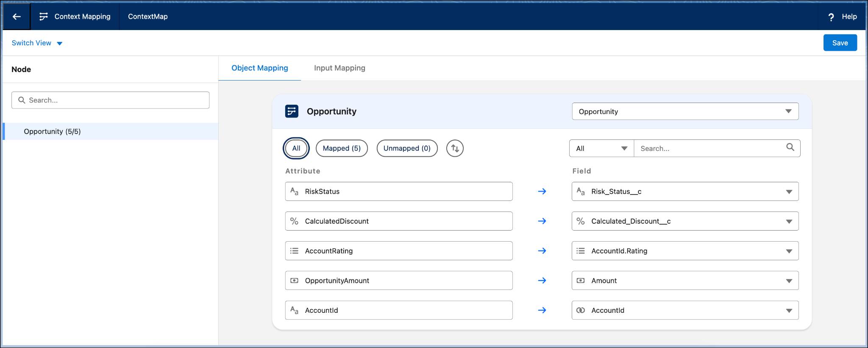The image size is (868, 348).
Task: Click the mapping arrow for AccountId
Action: point(542,310)
